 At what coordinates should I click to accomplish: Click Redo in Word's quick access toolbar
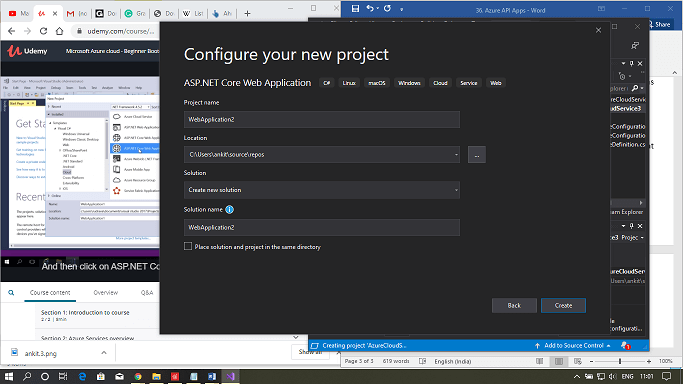[x=387, y=8]
